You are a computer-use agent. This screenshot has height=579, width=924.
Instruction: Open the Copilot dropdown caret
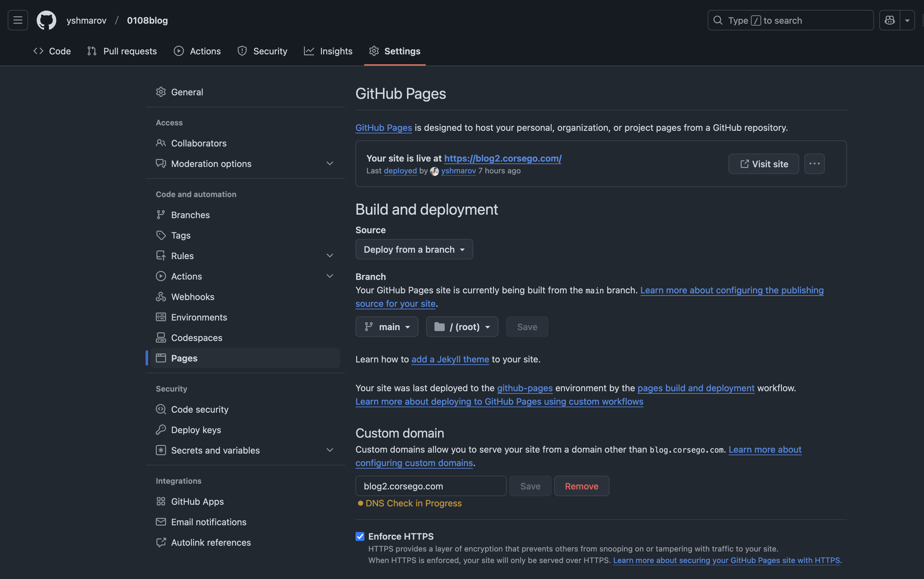click(x=907, y=20)
